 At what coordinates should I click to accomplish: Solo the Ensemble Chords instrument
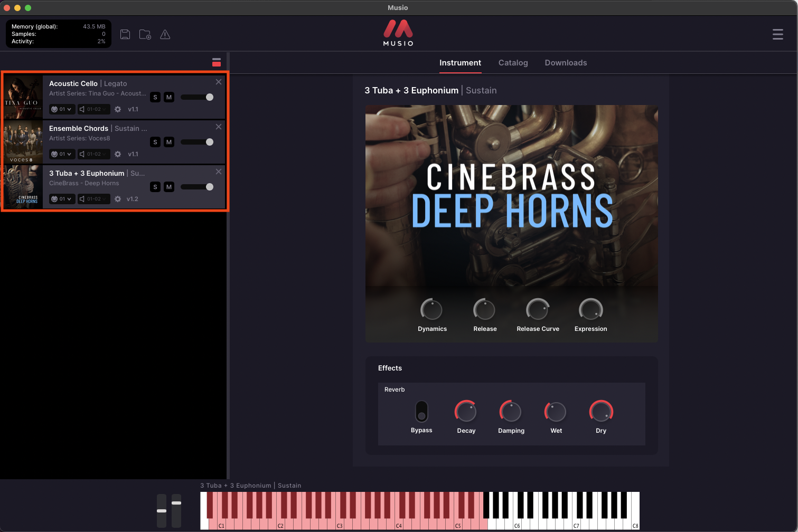tap(155, 142)
